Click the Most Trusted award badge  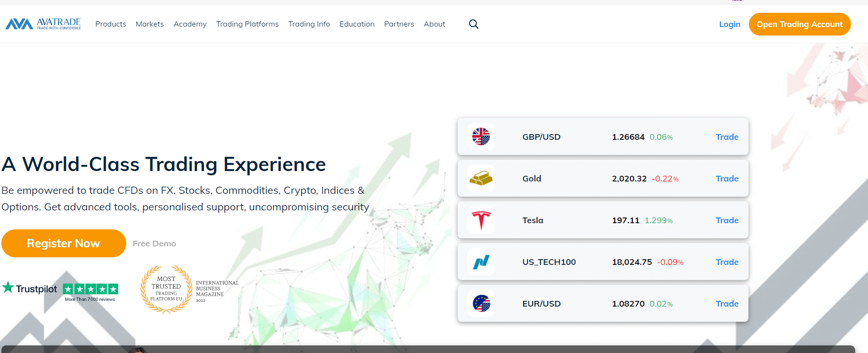166,289
